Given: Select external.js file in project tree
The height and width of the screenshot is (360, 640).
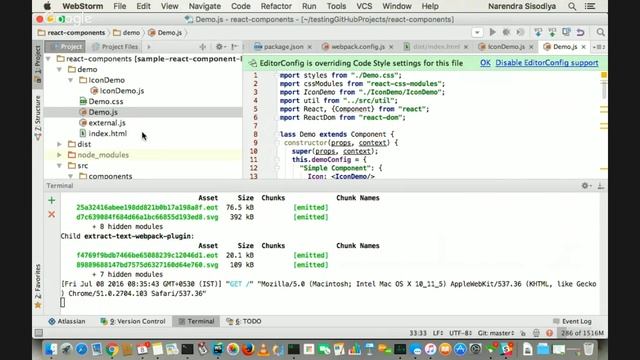Looking at the screenshot, I should [107, 123].
